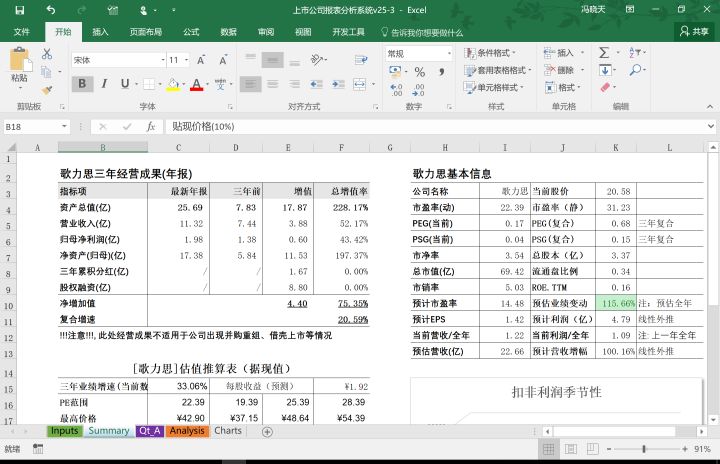This screenshot has height=464, width=720.
Task: Save the workbook with the floppy icon
Action: [20, 10]
